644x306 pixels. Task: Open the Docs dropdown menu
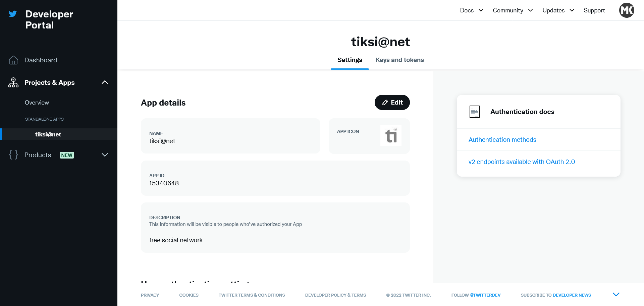click(x=471, y=10)
